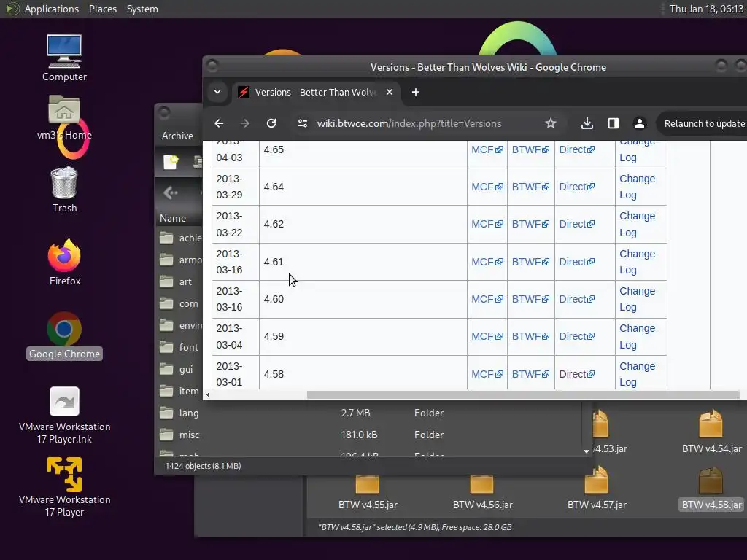Open the Computer desktop icon

pos(64,58)
